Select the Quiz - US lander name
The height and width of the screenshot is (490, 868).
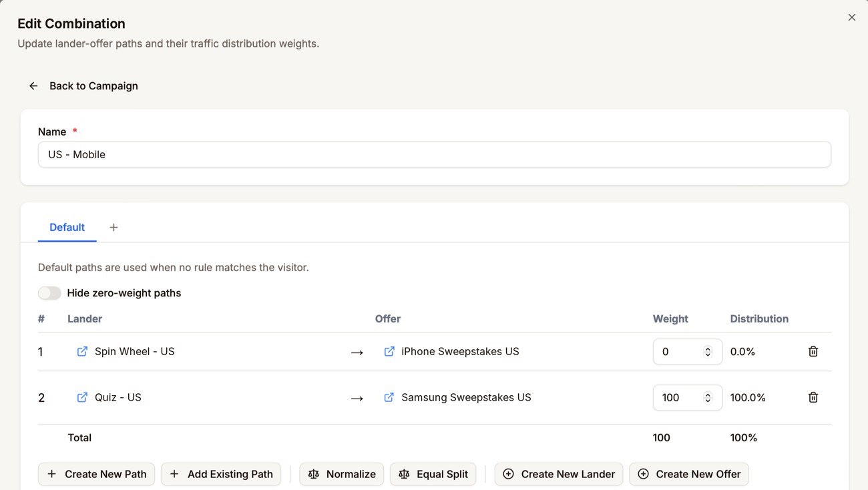118,397
